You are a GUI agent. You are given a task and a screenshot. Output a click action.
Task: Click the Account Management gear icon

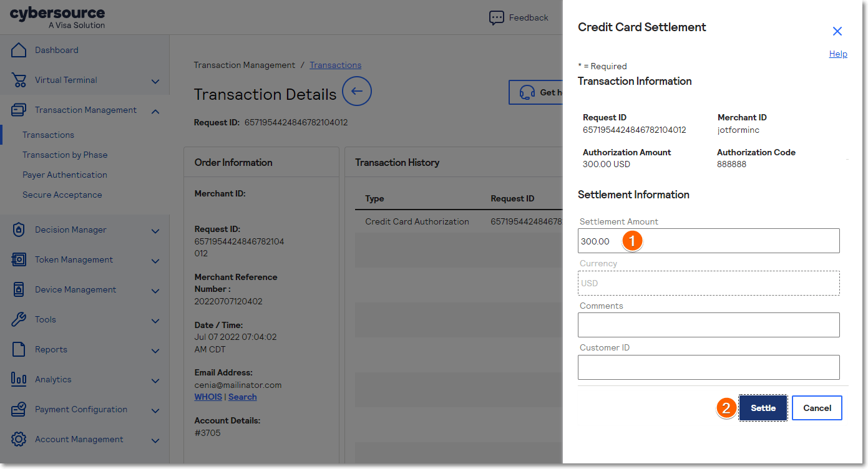19,439
